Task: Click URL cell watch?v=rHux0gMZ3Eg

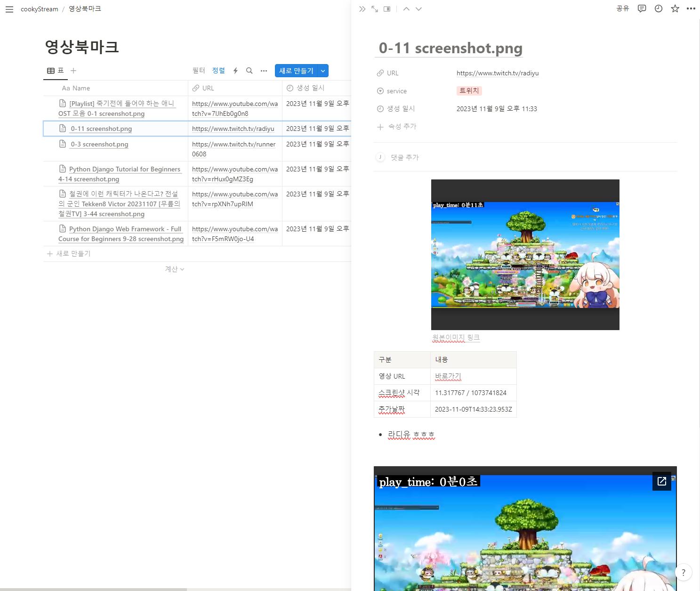Action: point(235,174)
